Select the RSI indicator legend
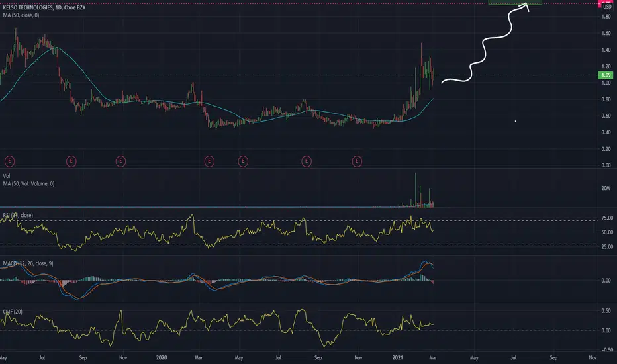The height and width of the screenshot is (364, 617). 18,215
